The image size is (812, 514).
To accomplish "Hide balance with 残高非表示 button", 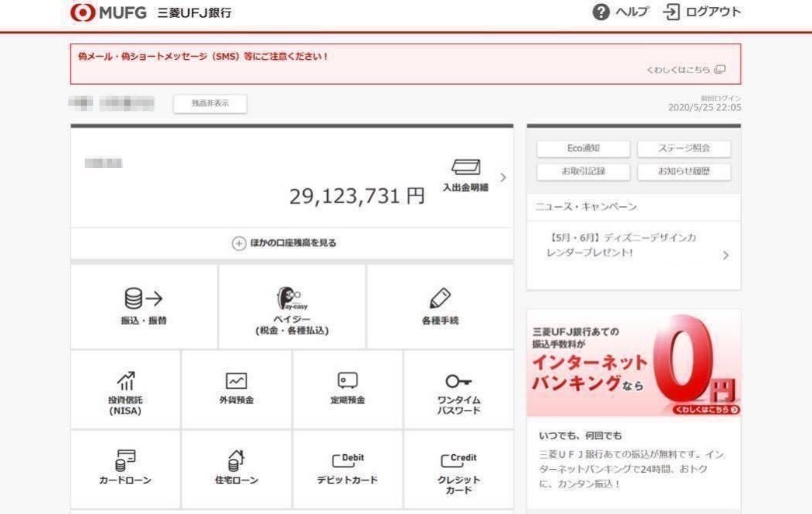I will pyautogui.click(x=210, y=103).
